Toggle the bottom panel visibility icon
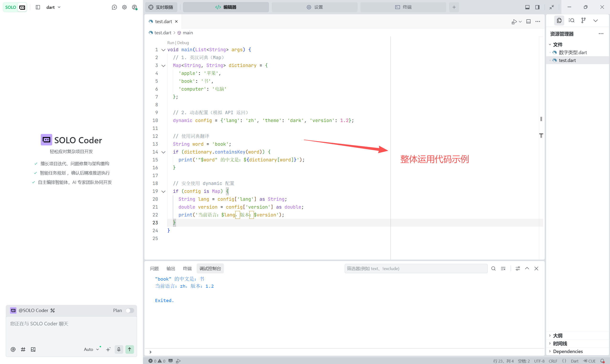 527,7
